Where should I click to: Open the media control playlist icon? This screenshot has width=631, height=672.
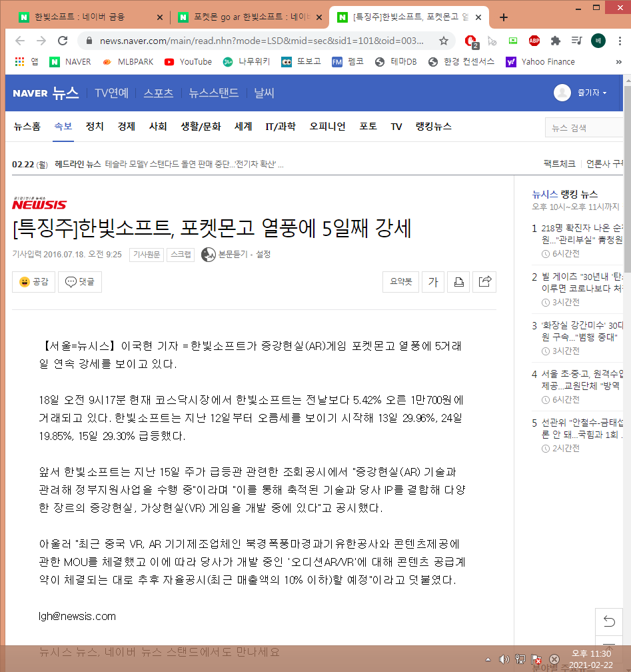click(x=576, y=41)
